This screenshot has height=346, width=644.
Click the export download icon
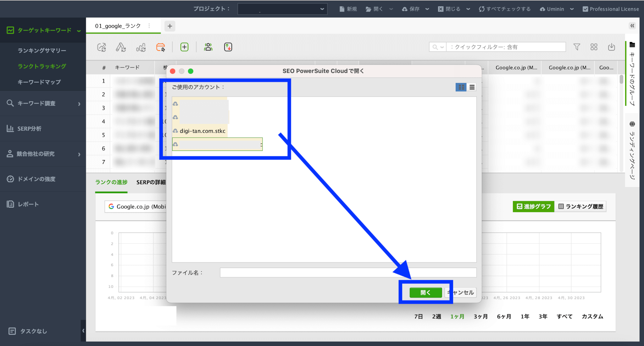pos(611,47)
